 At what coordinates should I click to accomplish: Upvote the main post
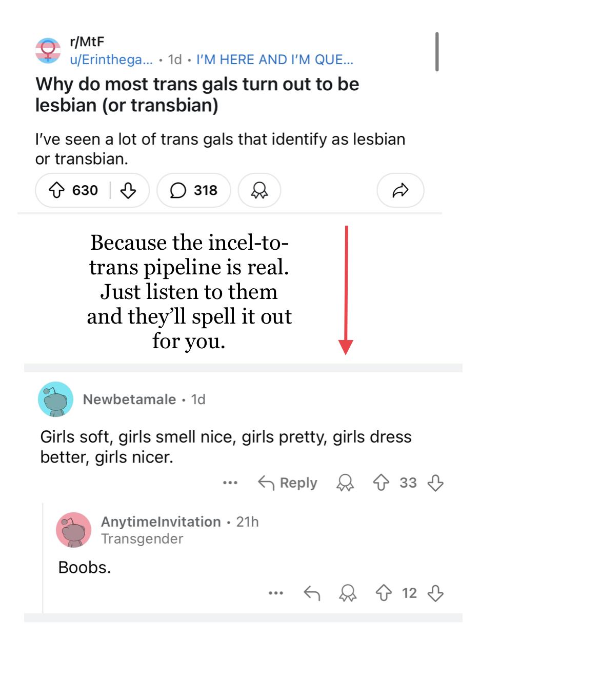coord(56,190)
